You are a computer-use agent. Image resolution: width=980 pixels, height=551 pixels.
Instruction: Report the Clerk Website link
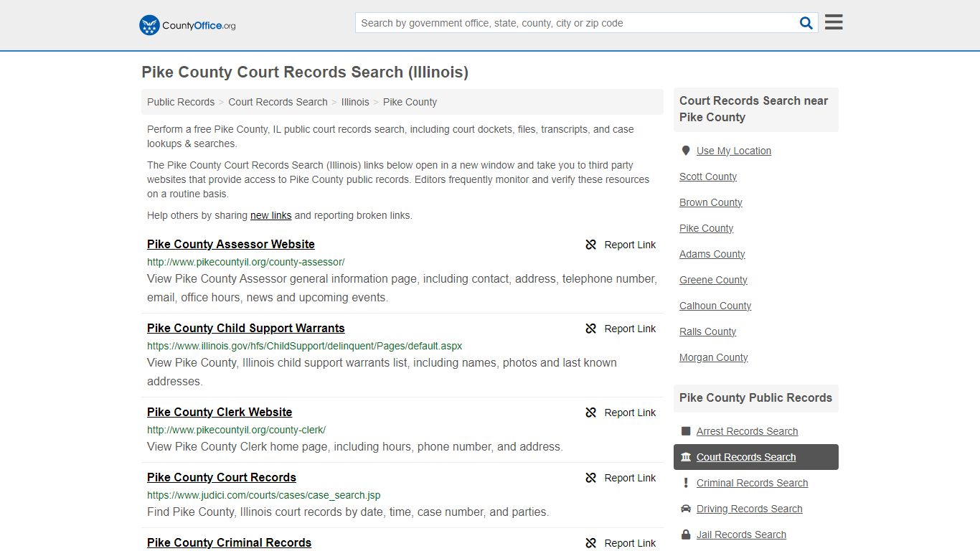(621, 413)
